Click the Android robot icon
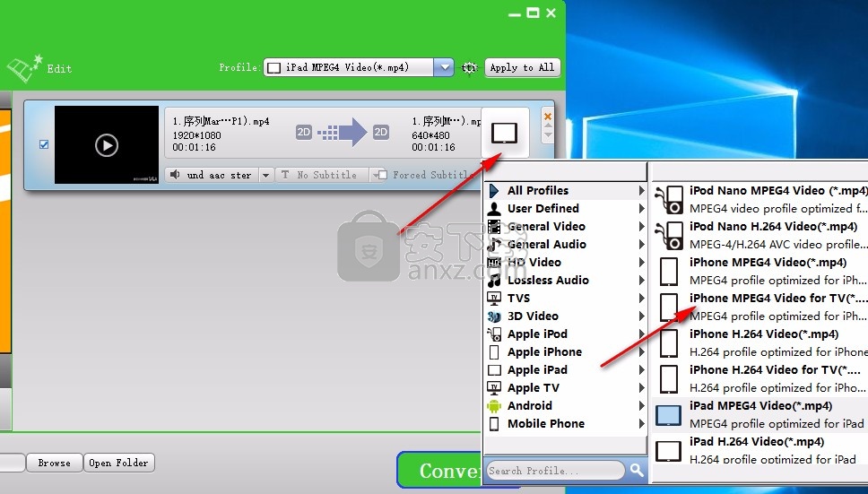 (494, 406)
